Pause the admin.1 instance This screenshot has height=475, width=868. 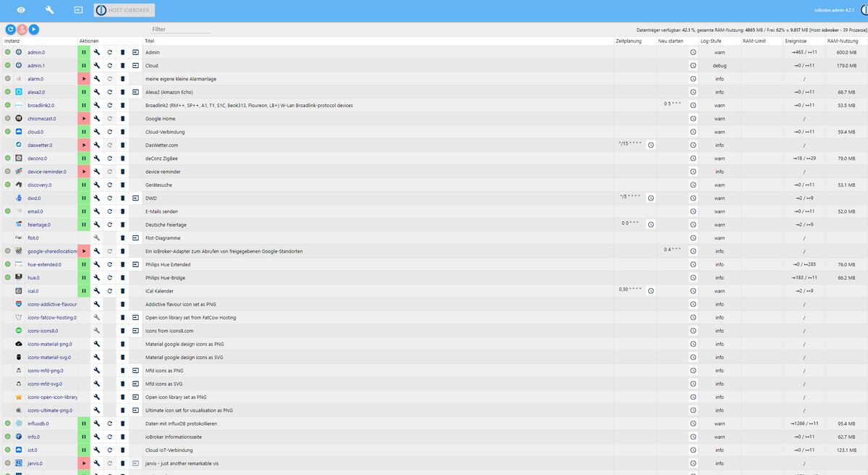pos(83,66)
